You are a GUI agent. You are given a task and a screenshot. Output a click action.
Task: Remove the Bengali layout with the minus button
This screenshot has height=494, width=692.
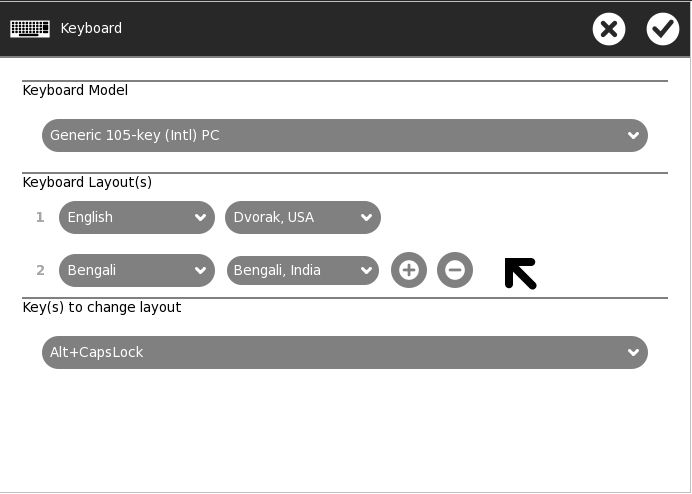tap(455, 270)
